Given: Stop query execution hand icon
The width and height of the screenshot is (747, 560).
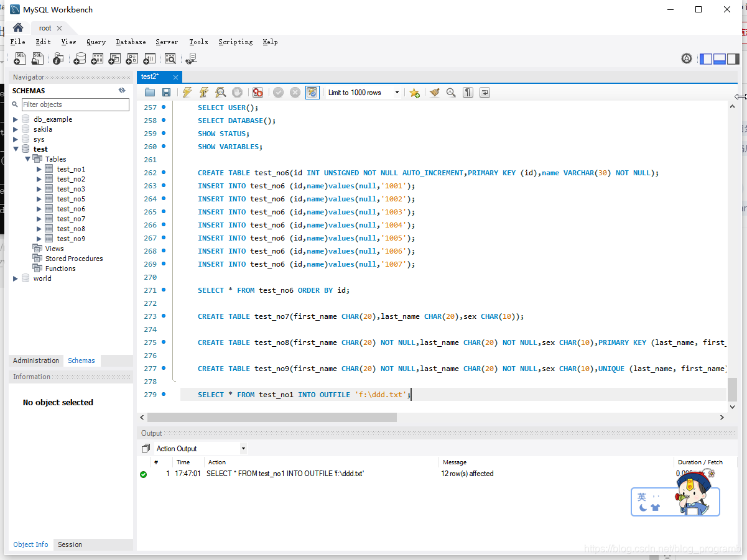Looking at the screenshot, I should (237, 93).
